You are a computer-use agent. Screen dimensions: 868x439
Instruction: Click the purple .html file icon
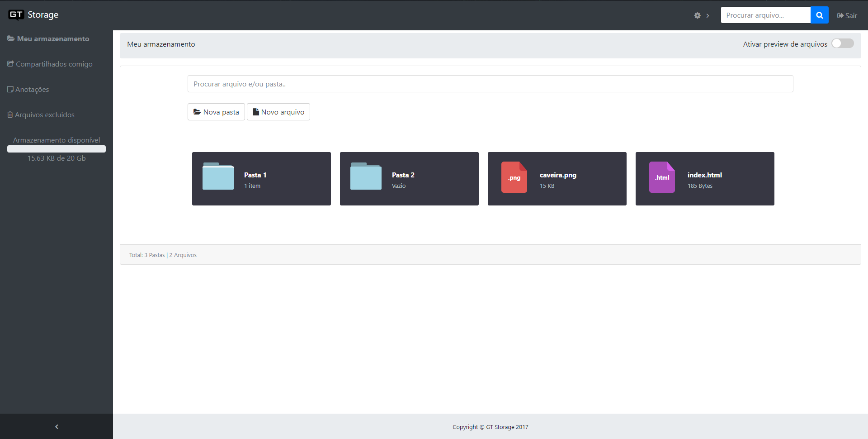click(x=662, y=177)
